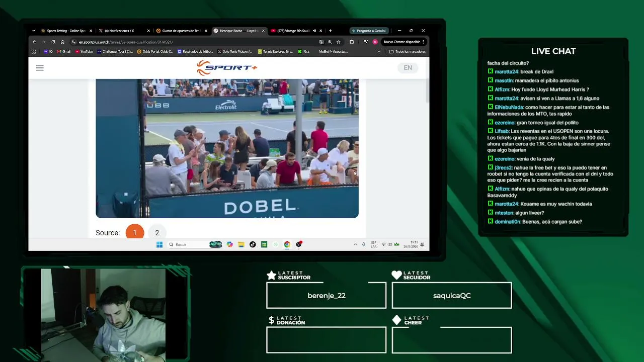Click the microphone tray icon
Screen dimensions: 644x362
click(x=364, y=244)
